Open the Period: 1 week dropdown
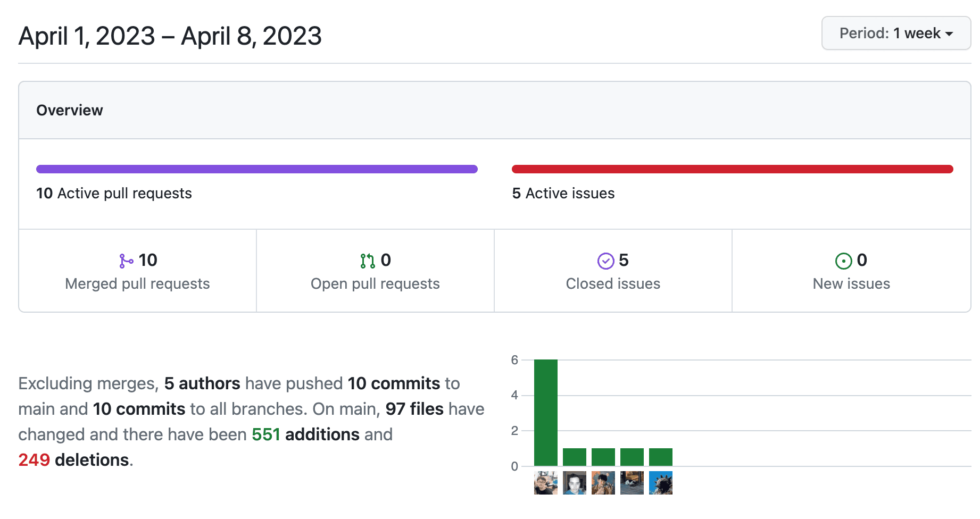 coord(896,34)
